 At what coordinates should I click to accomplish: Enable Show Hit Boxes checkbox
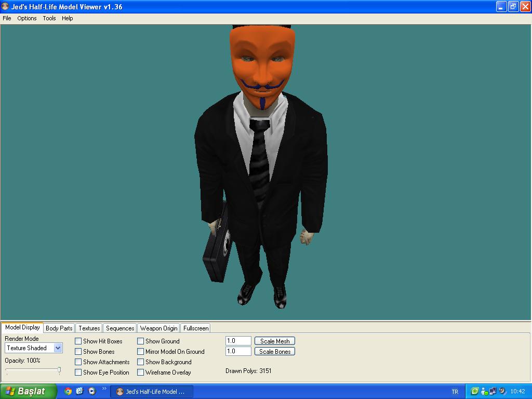(x=78, y=341)
